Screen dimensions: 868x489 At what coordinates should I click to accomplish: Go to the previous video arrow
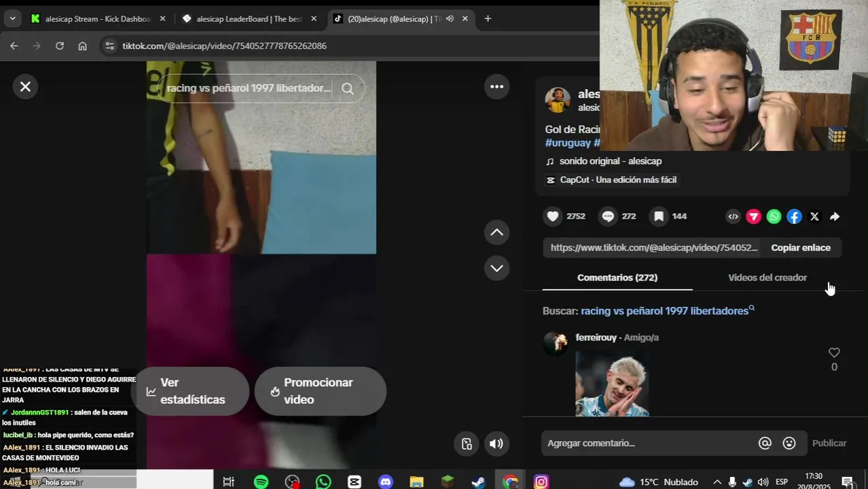click(x=496, y=232)
